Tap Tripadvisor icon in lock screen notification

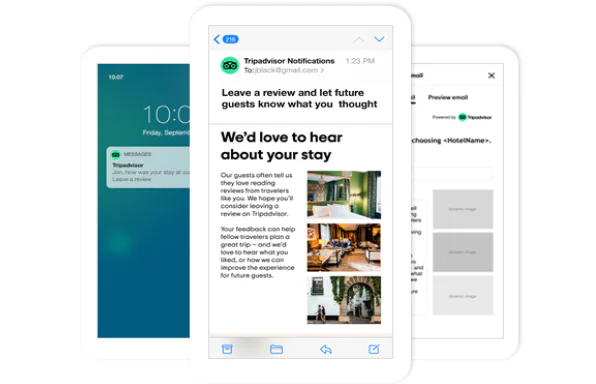click(x=116, y=154)
